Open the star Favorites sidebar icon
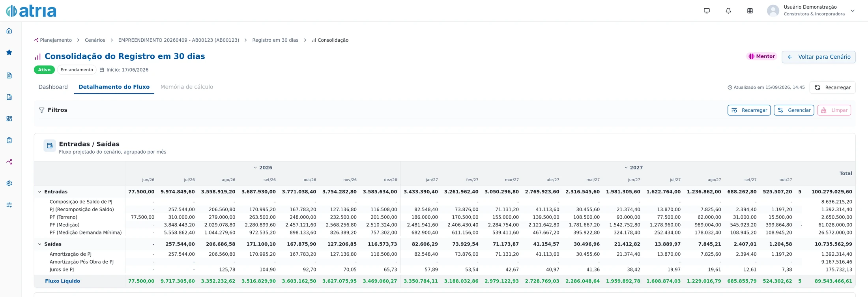The width and height of the screenshot is (868, 297). [9, 52]
